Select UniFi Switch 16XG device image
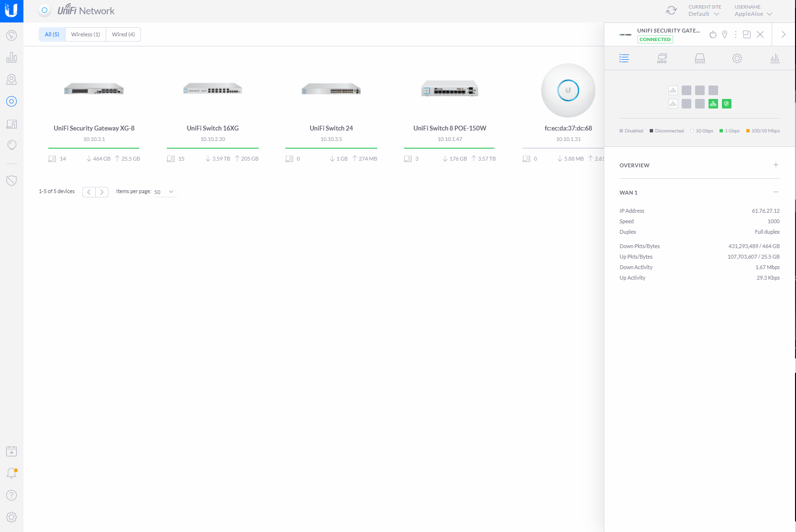Viewport: 796px width, 532px height. coord(213,89)
